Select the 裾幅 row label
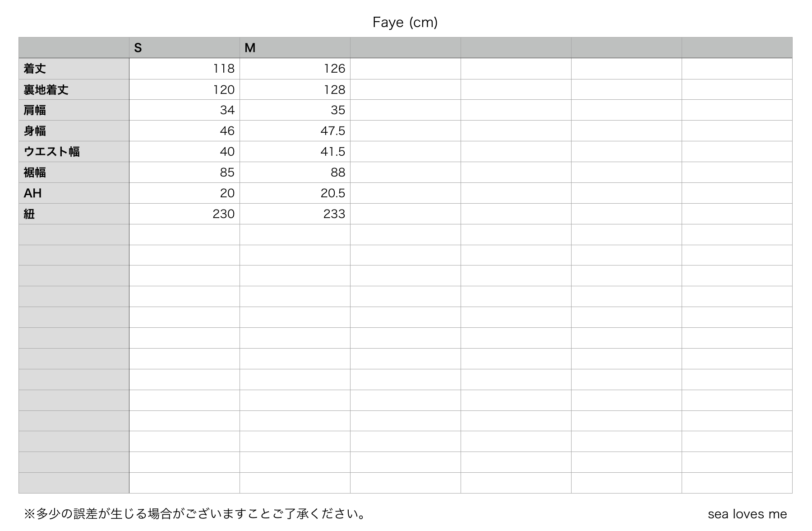Viewport: 812px width, 531px height. 74,172
